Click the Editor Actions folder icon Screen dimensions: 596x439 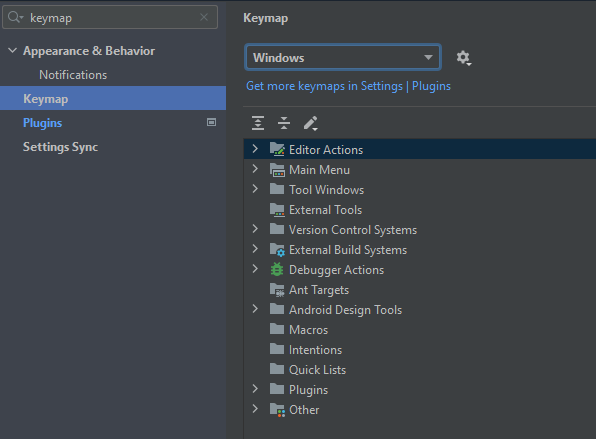[277, 149]
